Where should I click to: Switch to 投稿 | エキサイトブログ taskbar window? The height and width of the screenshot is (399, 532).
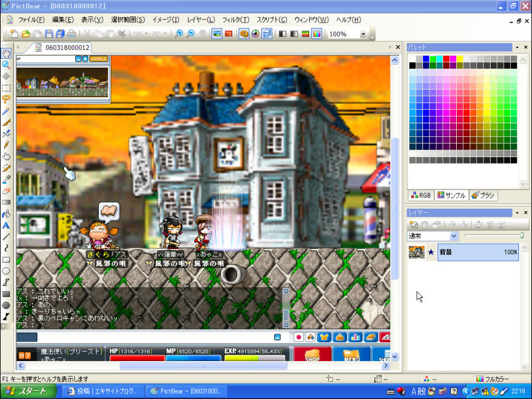(x=103, y=391)
